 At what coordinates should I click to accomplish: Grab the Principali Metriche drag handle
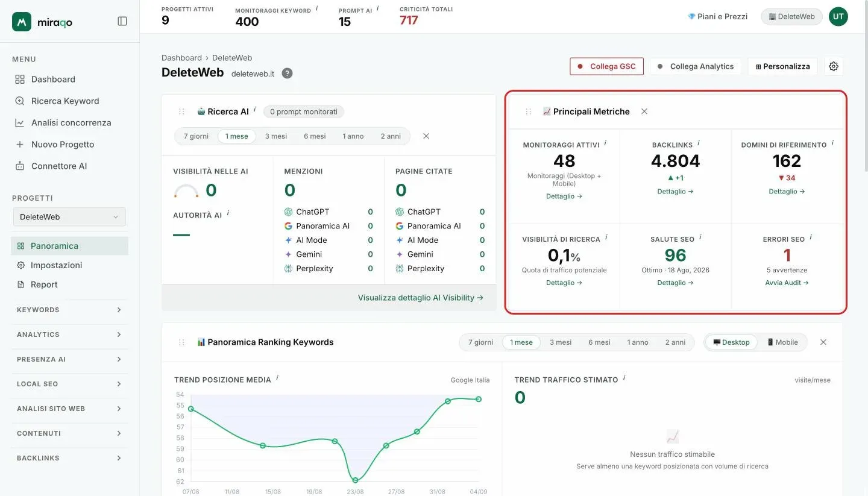(529, 111)
